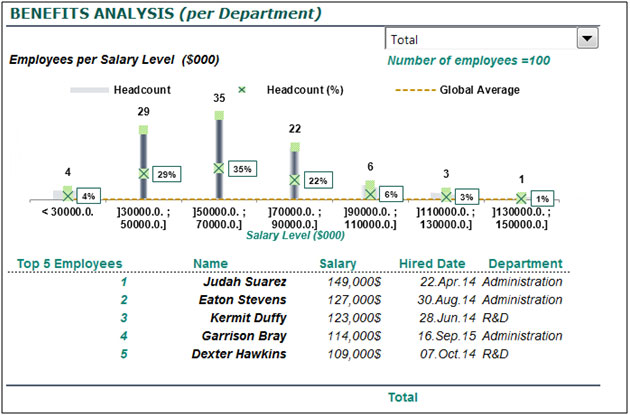The width and height of the screenshot is (630, 415).
Task: Click the hired date 07.Oct.14
Action: tap(448, 354)
